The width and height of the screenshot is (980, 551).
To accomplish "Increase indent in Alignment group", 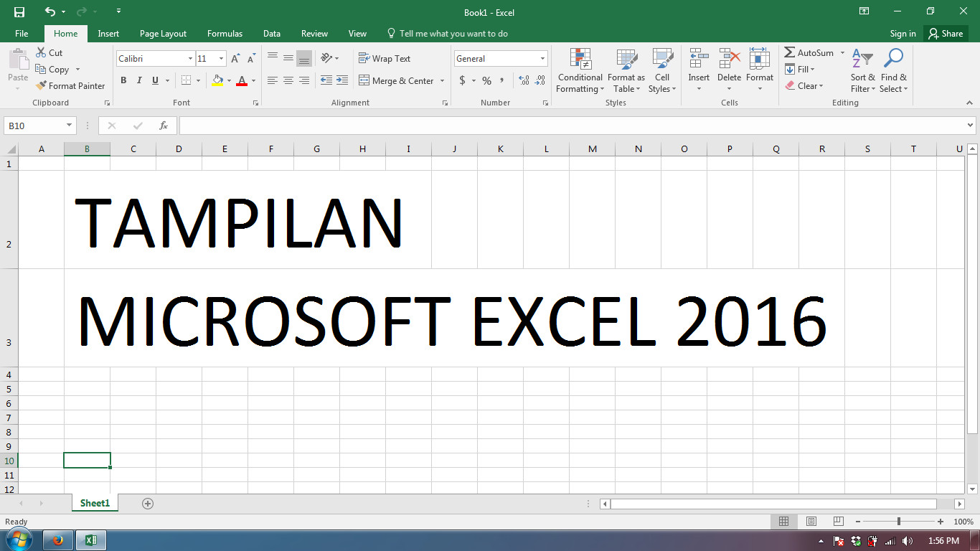I will [342, 80].
